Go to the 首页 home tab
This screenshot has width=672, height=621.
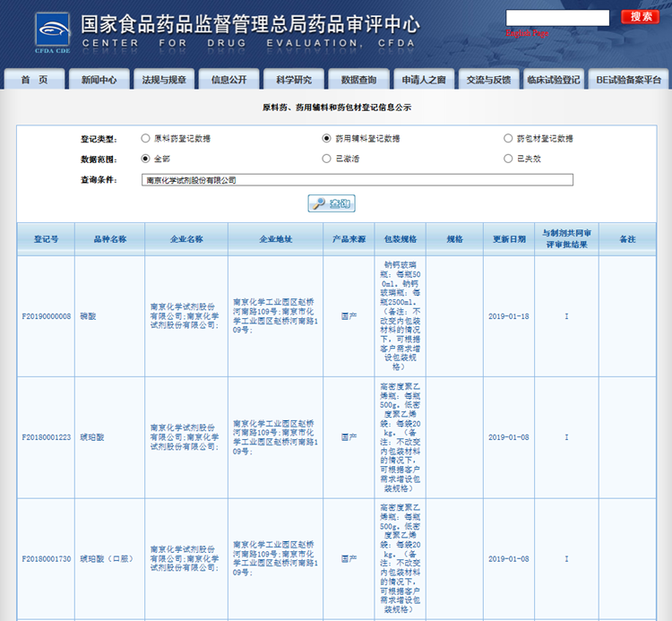click(x=34, y=79)
